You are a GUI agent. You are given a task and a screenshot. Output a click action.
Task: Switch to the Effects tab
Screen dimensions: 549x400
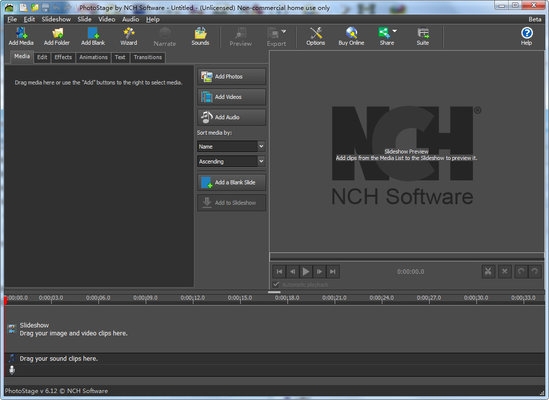63,57
